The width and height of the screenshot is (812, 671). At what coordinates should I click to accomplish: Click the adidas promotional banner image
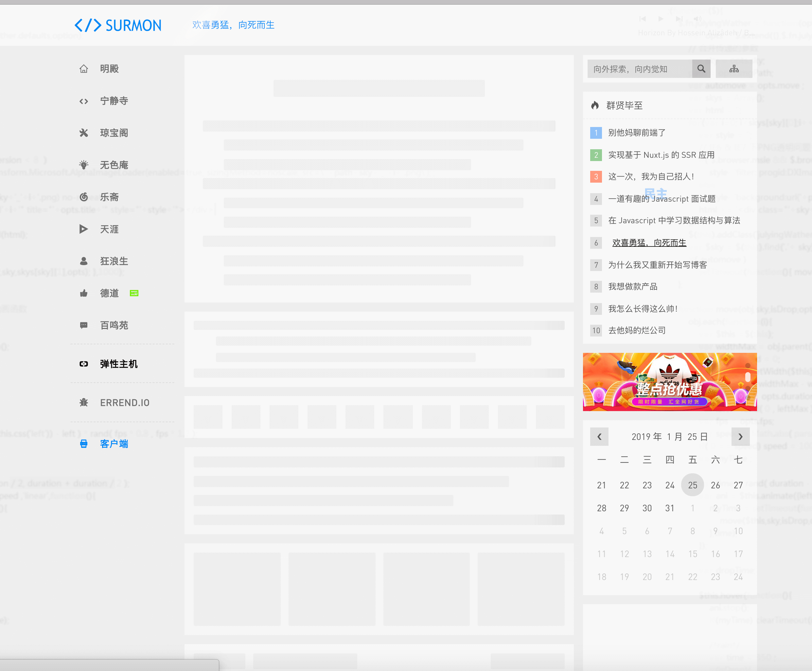(x=669, y=382)
